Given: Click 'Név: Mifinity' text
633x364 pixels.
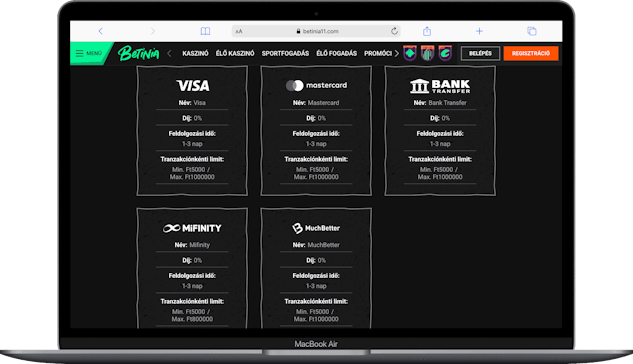Looking at the screenshot, I should [192, 245].
